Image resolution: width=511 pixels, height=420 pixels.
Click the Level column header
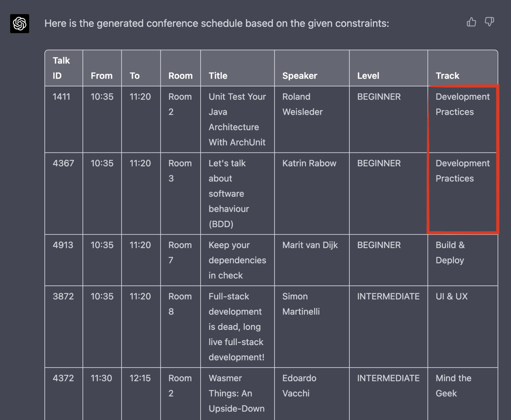(x=368, y=76)
